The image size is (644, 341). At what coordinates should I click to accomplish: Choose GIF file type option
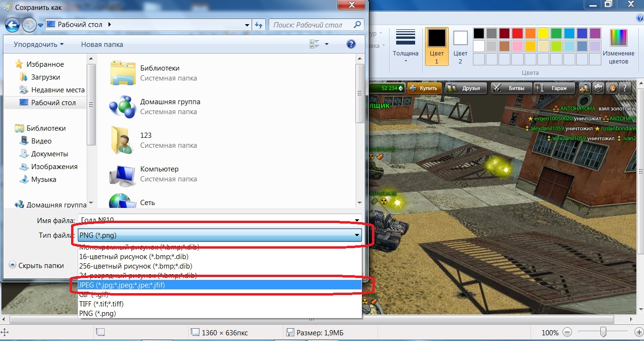tap(220, 294)
